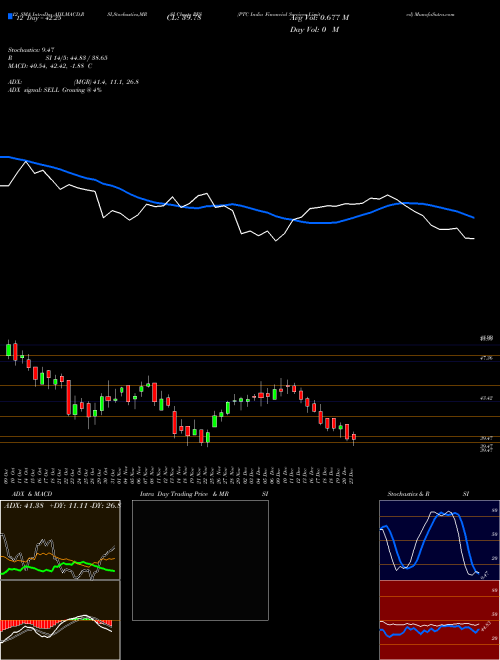Image resolution: width=500 pixels, height=660 pixels.
Task: Click the last red candlestick on the chart
Action: tap(354, 438)
